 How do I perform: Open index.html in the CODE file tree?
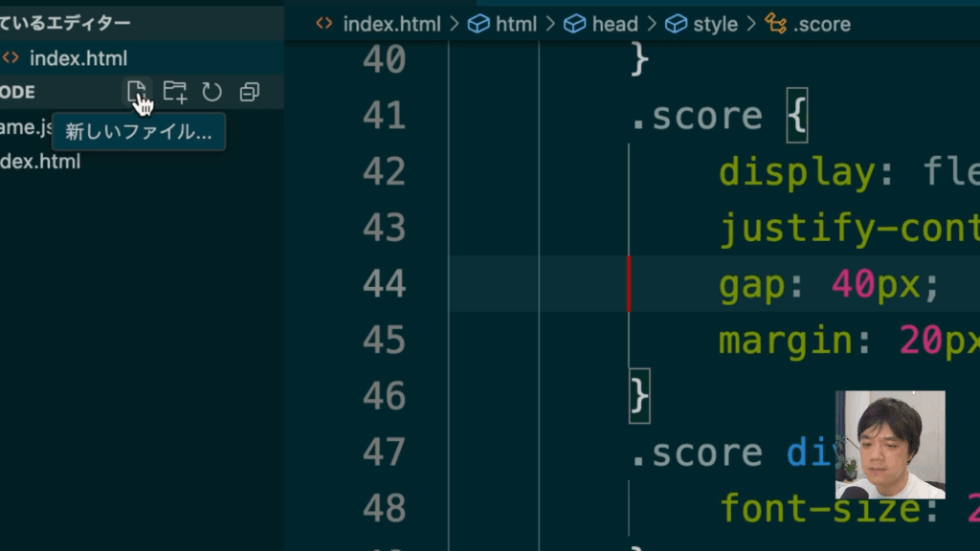click(x=39, y=162)
